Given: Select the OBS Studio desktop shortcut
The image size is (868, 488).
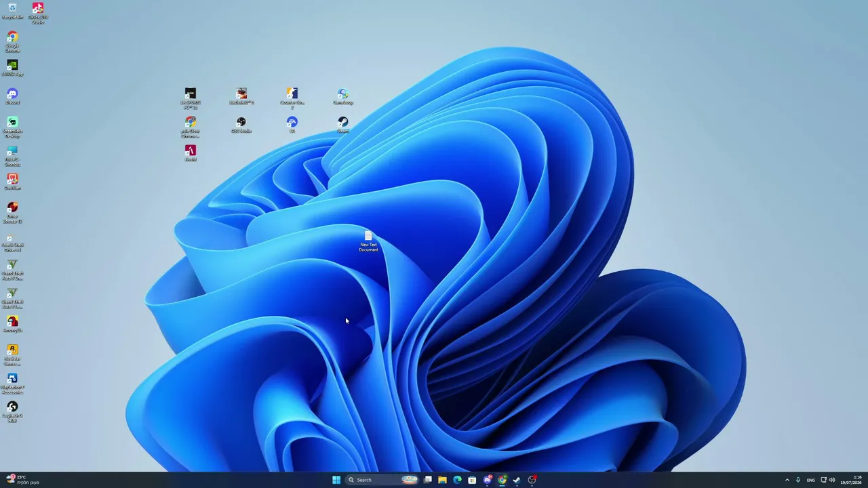Looking at the screenshot, I should (x=241, y=124).
